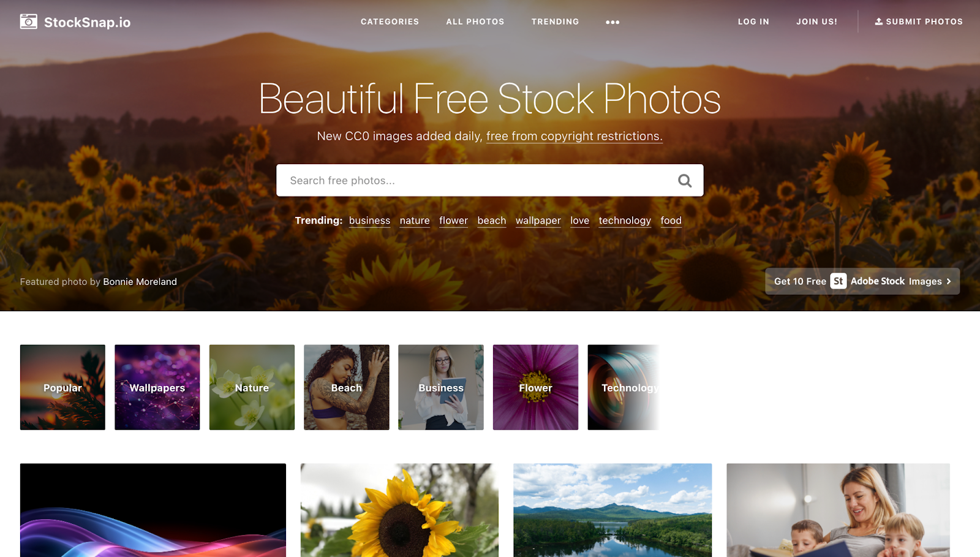Click into the Search free photos field

[475, 180]
